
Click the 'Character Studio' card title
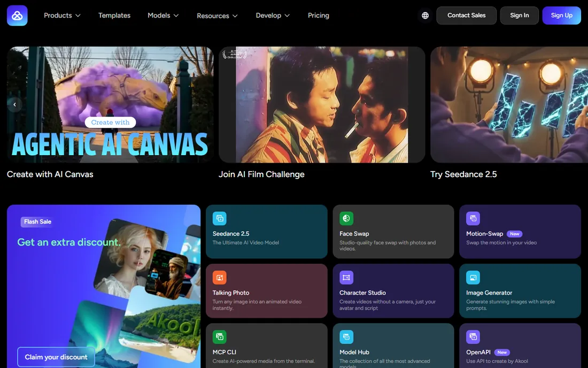(x=362, y=293)
